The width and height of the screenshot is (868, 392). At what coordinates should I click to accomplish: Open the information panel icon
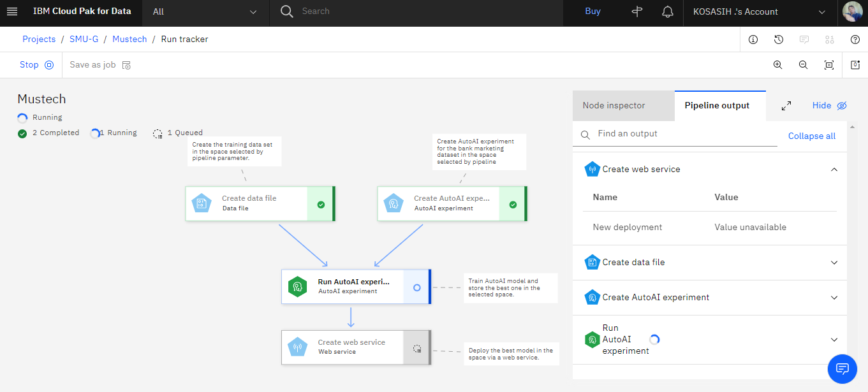point(753,40)
